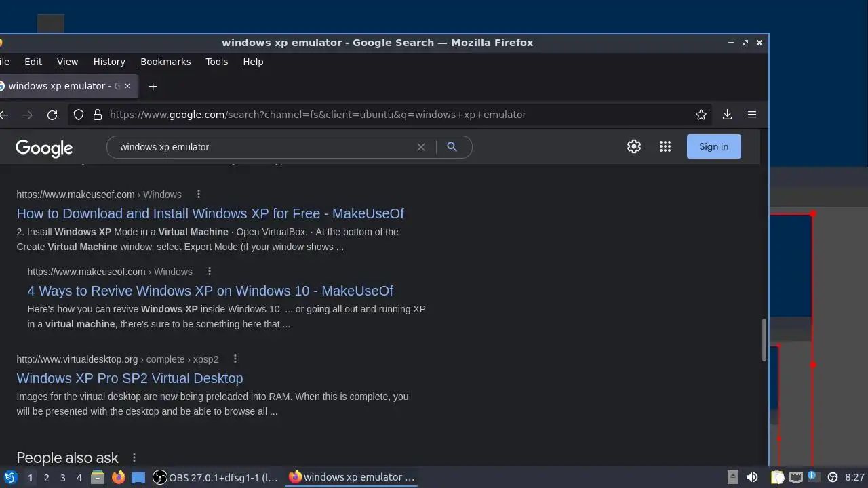Viewport: 868px width, 488px height.
Task: Click the 8:27 clock in taskbar
Action: pyautogui.click(x=854, y=477)
